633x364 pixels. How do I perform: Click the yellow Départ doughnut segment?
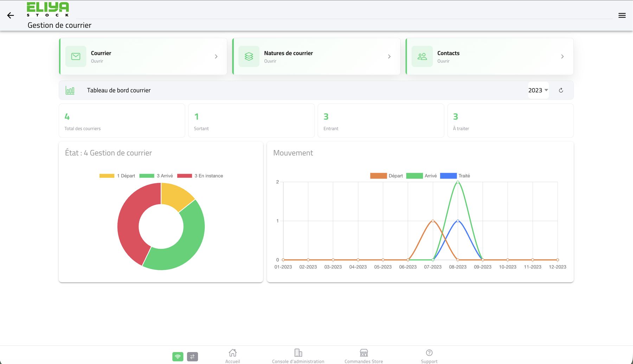coord(176,195)
